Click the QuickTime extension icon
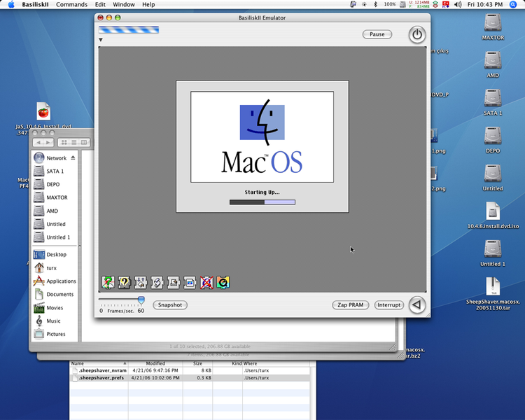This screenshot has height=420, width=525. 223,282
